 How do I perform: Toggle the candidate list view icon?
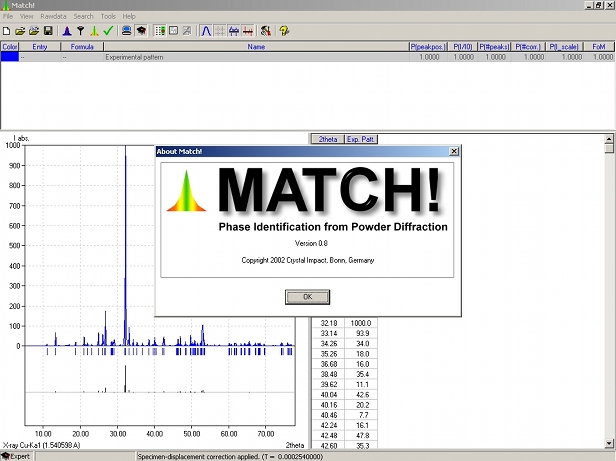(160, 31)
